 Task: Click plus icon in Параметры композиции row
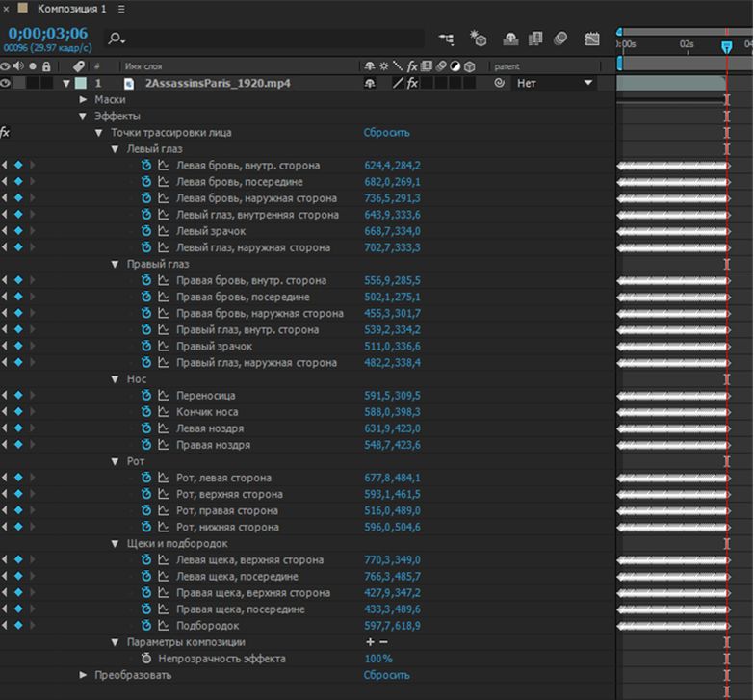click(370, 642)
